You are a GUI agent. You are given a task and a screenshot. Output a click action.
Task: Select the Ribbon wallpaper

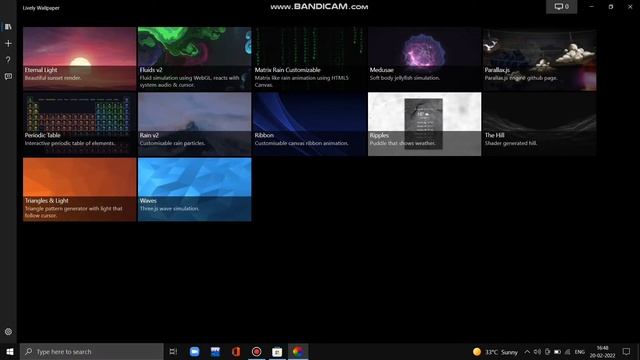click(x=310, y=124)
